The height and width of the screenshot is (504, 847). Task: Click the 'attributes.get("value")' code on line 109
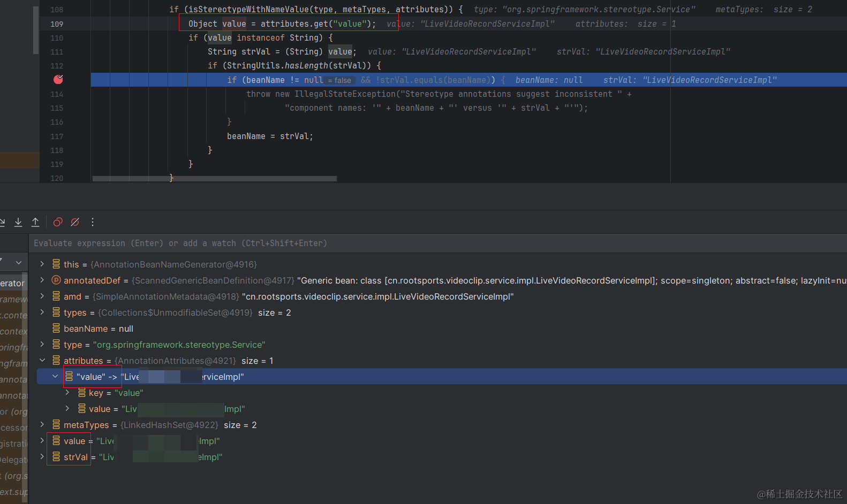pyautogui.click(x=316, y=24)
